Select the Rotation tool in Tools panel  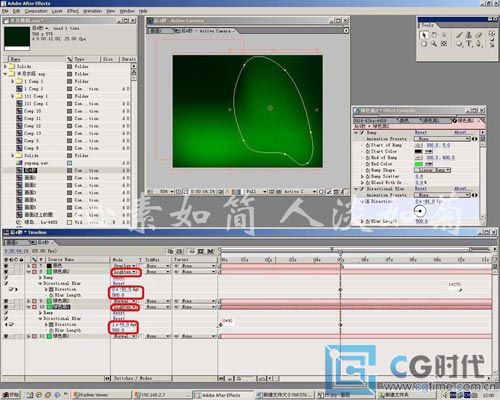(434, 35)
